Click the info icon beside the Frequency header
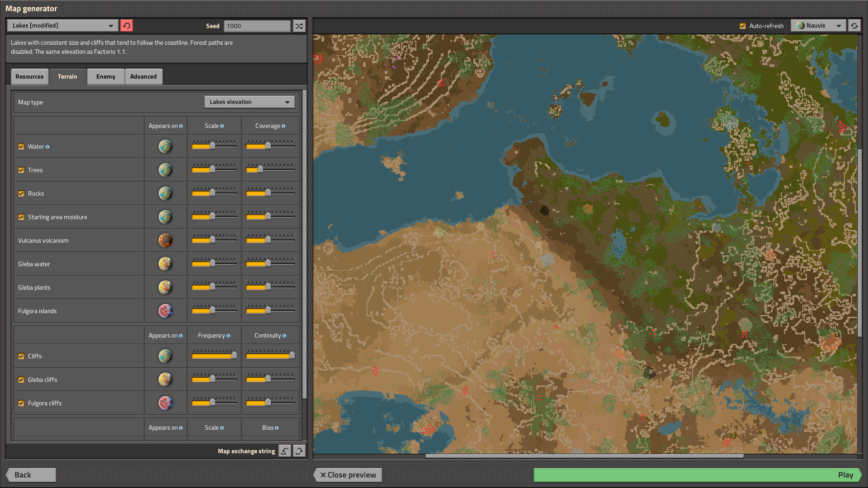 pyautogui.click(x=228, y=336)
